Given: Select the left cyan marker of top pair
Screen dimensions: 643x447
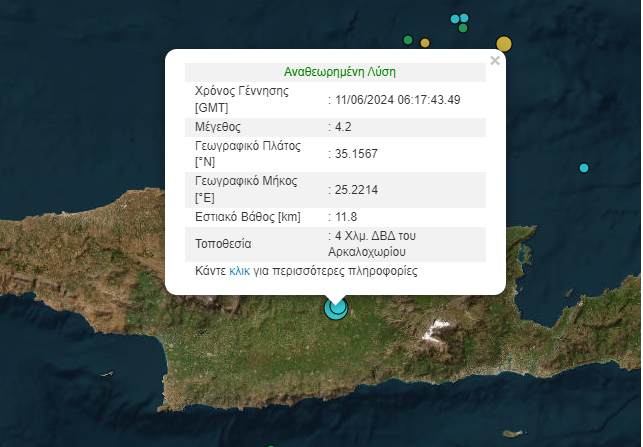Looking at the screenshot, I should [455, 19].
